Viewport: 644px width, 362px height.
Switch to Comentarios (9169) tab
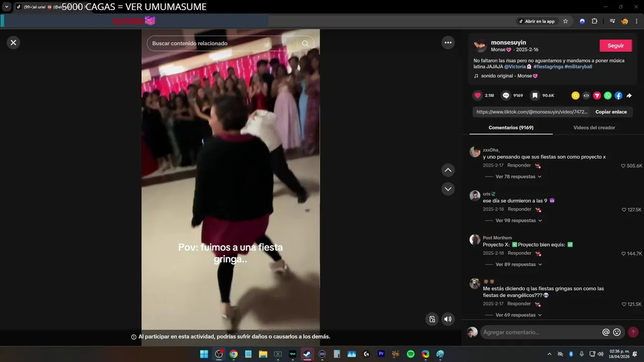point(511,128)
